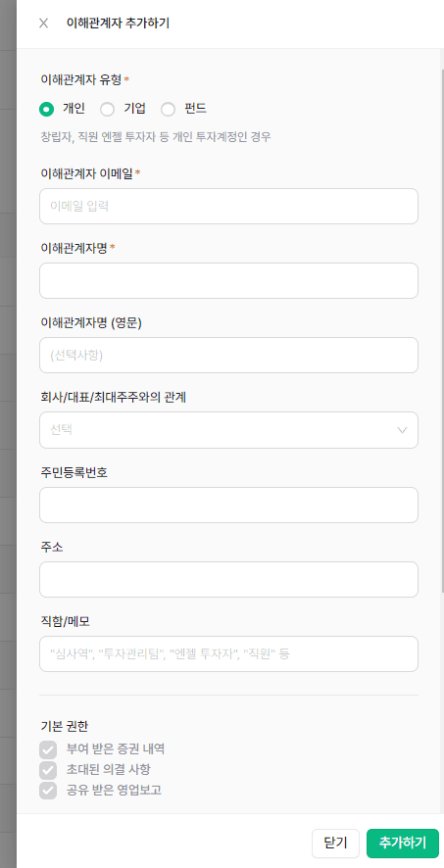The height and width of the screenshot is (868, 444).
Task: Select the 개인 radio button
Action: [x=46, y=109]
